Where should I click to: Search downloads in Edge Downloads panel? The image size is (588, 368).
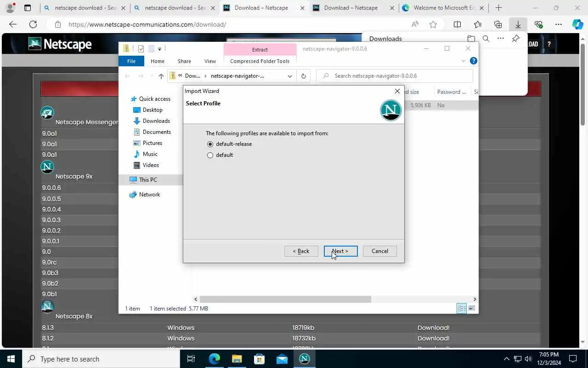tap(486, 39)
